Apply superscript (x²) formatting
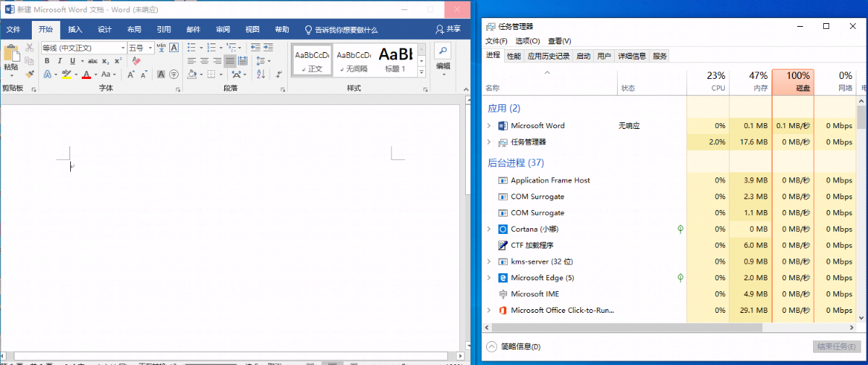Screen dimensions: 868x365 point(118,61)
